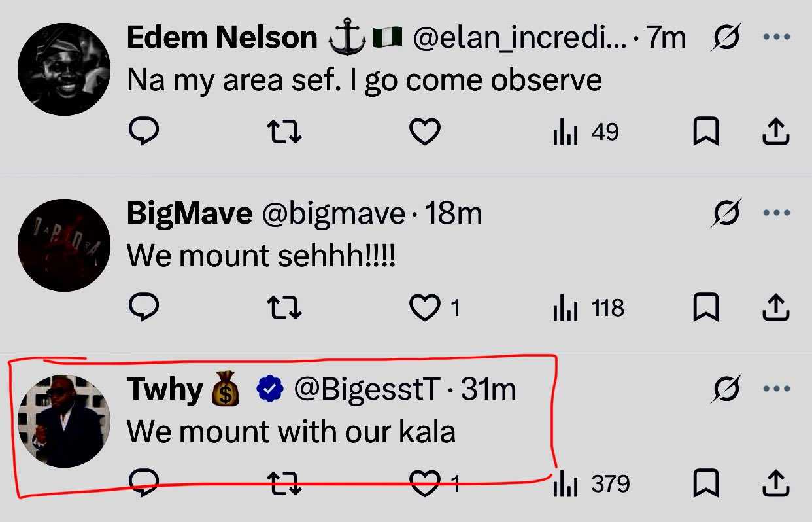Screen dimensions: 812x522
Task: View analytics showing 49 views
Action: [x=586, y=133]
